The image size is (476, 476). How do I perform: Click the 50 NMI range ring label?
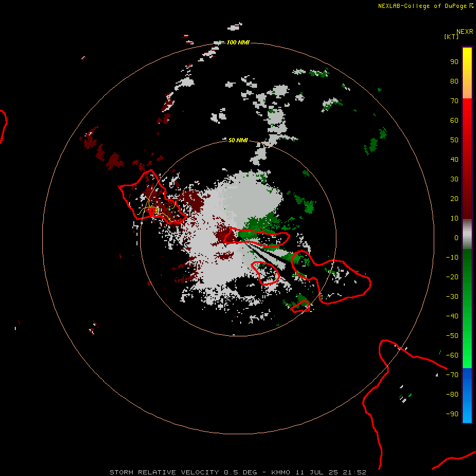(238, 140)
